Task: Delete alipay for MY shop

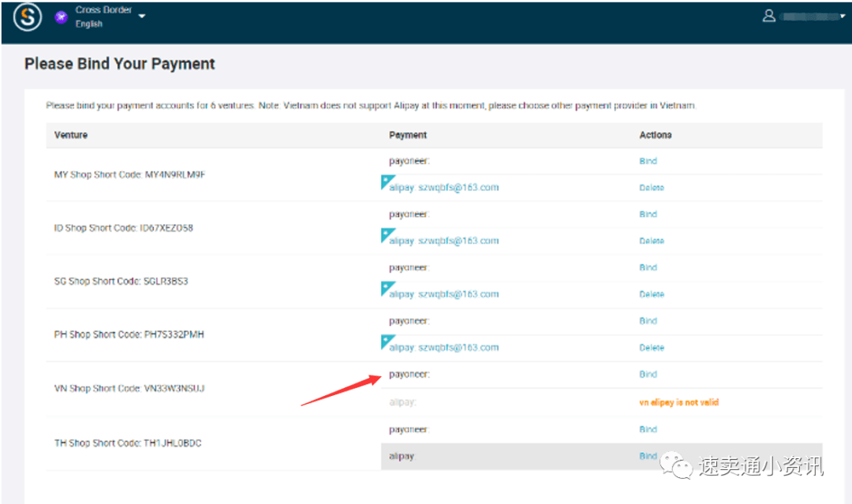Action: tap(652, 188)
